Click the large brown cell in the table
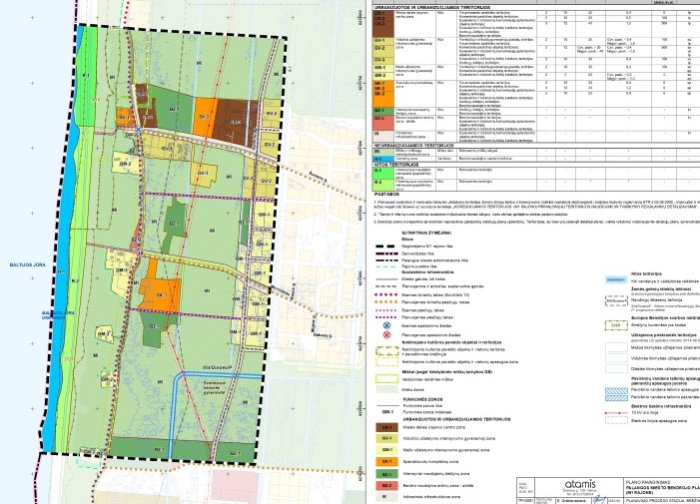This screenshot has width=700, height=504. tap(383, 24)
